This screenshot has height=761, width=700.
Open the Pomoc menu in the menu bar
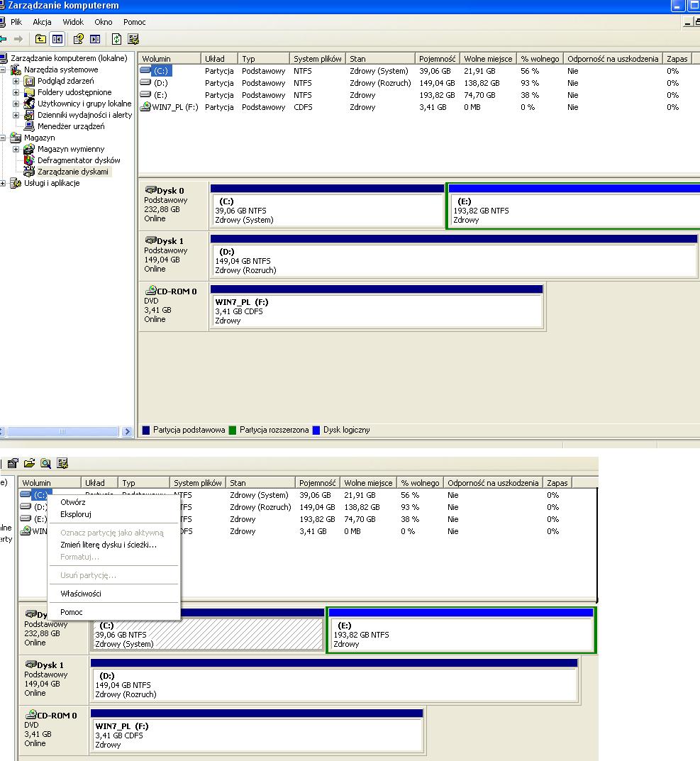click(134, 22)
